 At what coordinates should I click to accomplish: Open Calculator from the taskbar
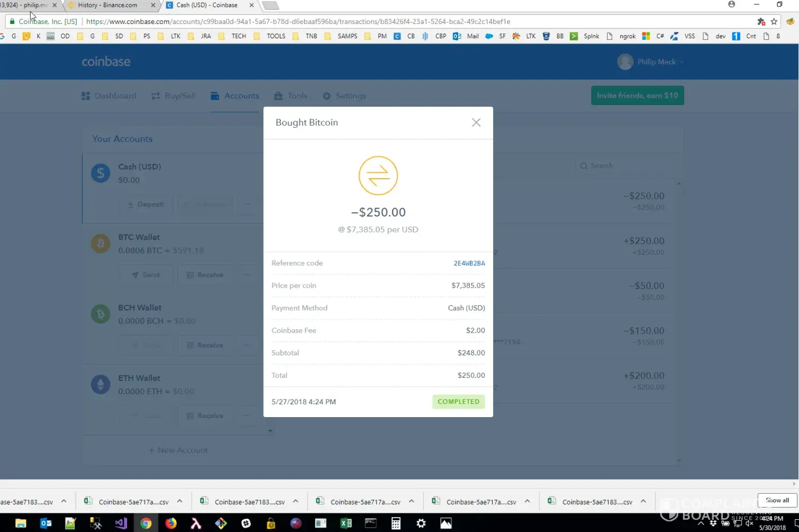point(396,523)
